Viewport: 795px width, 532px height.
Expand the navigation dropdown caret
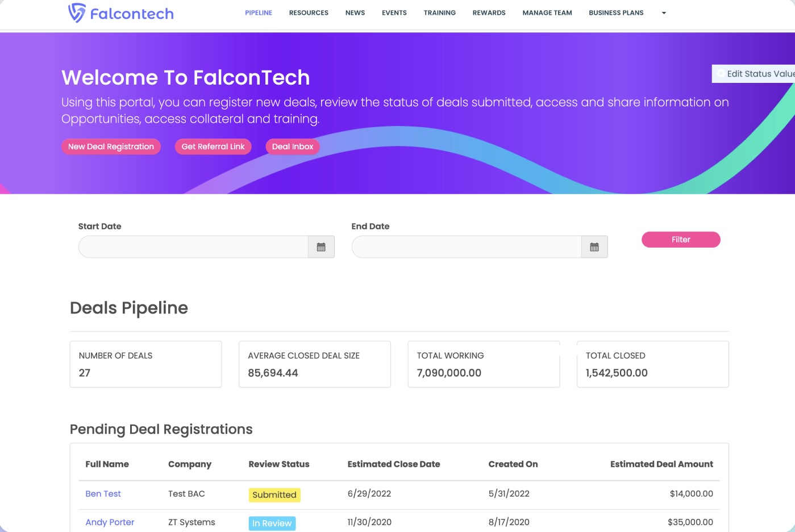[x=664, y=13]
